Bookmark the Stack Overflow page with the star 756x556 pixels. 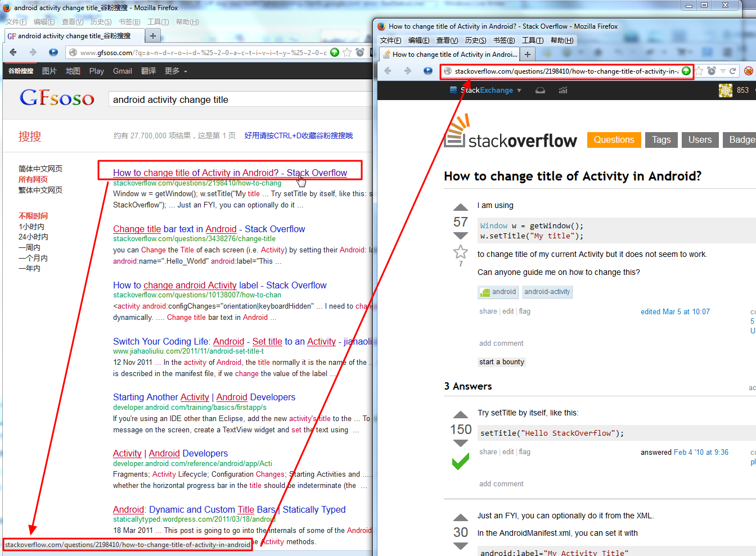(x=699, y=71)
